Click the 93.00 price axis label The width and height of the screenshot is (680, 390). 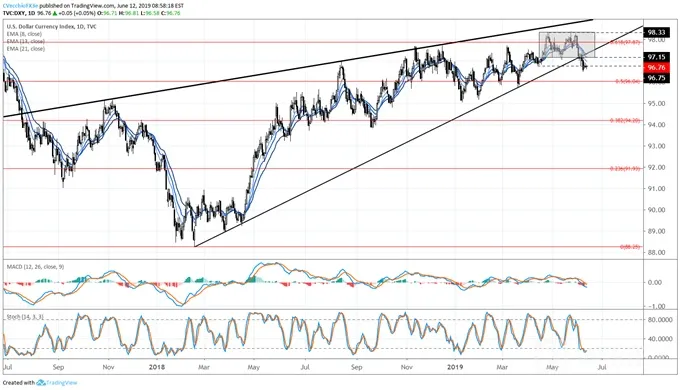click(x=656, y=146)
